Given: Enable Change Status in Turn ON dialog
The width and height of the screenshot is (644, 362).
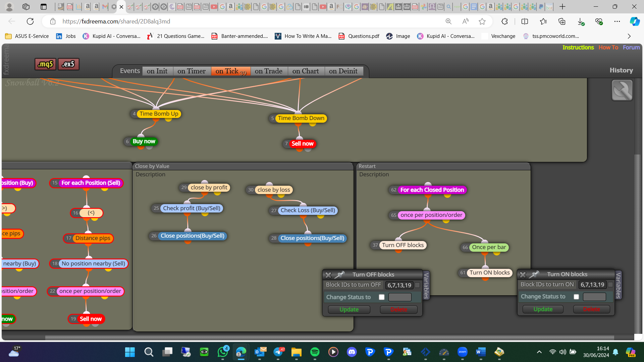Looking at the screenshot, I should [x=576, y=297].
